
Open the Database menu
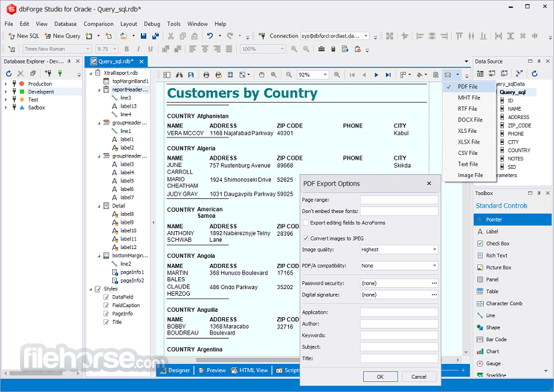click(x=65, y=24)
